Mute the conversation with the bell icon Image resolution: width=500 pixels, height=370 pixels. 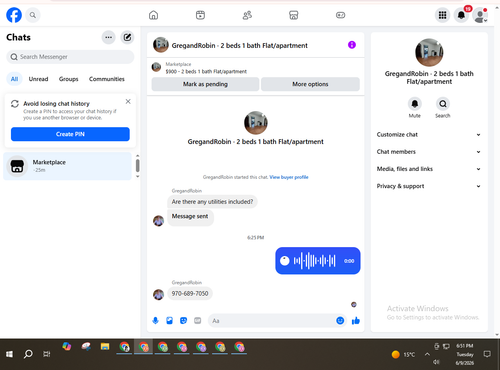(x=415, y=104)
